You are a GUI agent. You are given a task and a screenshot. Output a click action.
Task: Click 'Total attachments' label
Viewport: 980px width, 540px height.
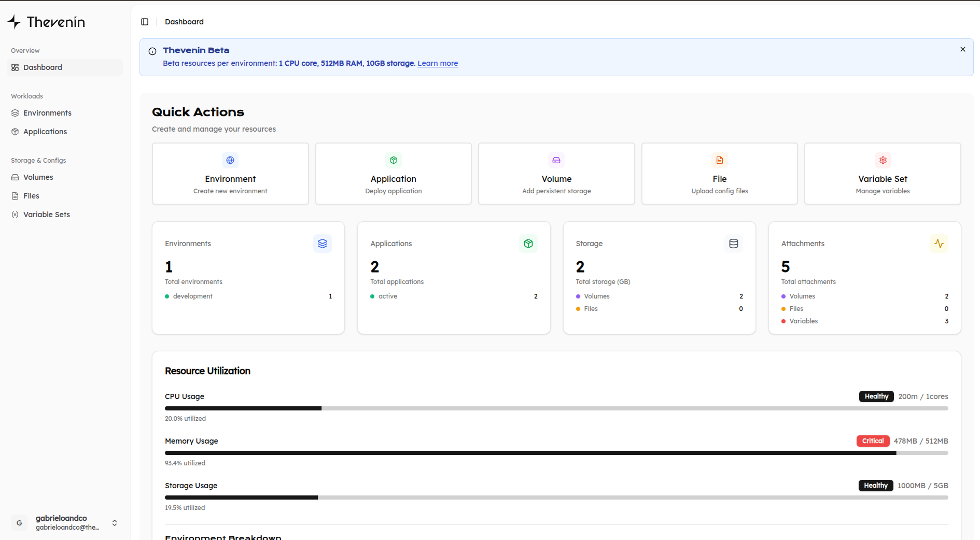808,282
